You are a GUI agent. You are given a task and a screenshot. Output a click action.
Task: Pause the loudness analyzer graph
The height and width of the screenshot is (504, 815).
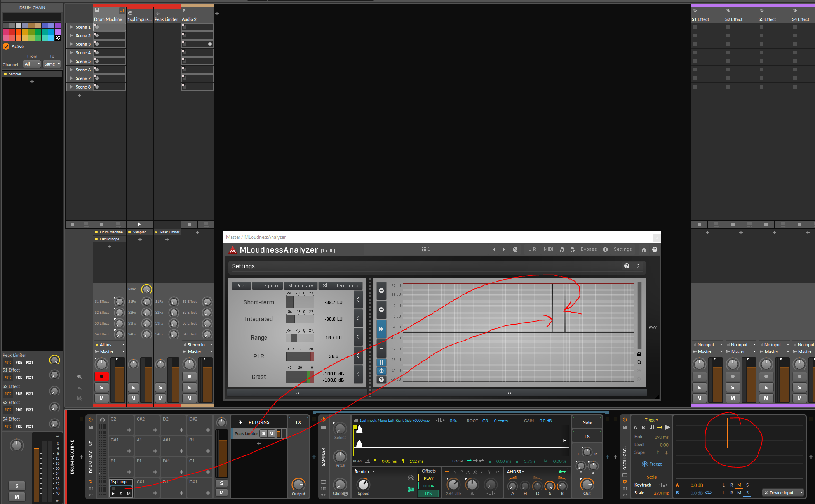(x=381, y=362)
